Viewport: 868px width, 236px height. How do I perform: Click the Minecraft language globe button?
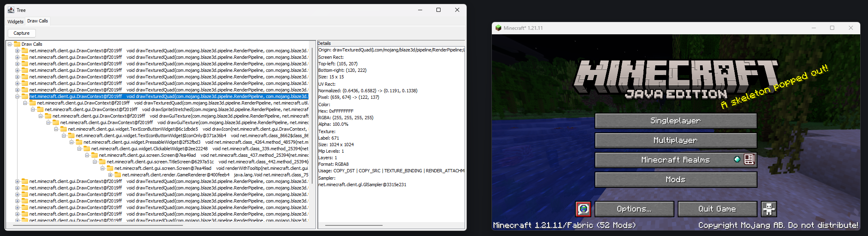click(583, 209)
